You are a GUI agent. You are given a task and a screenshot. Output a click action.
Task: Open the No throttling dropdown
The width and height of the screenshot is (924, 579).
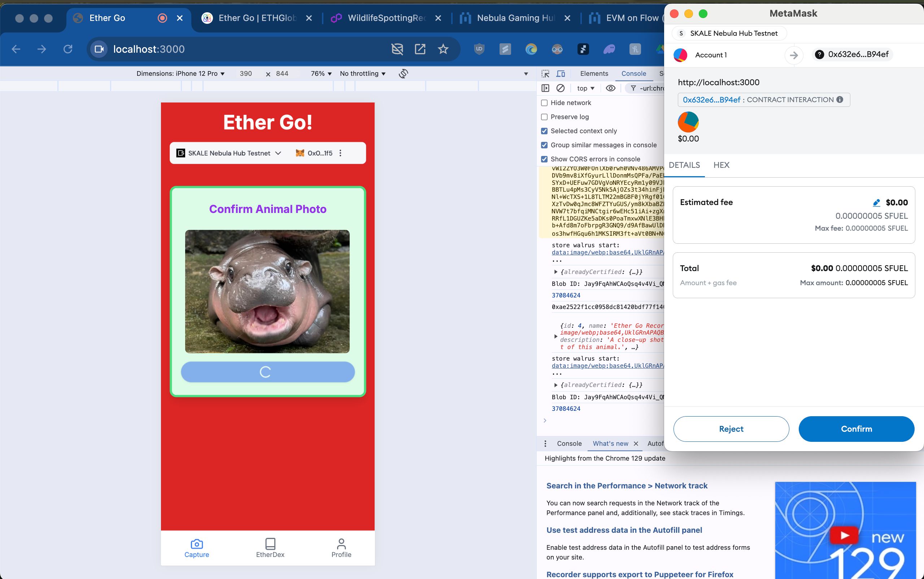click(363, 74)
